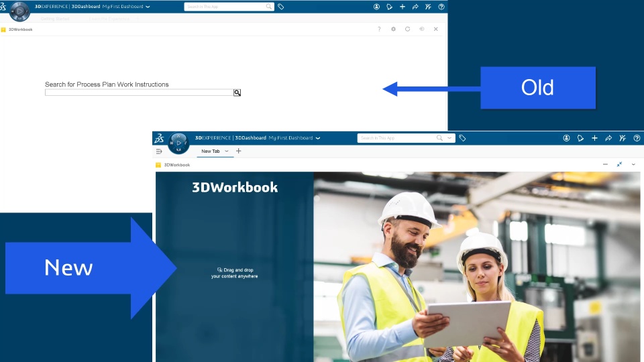644x362 pixels.
Task: Open the help question icon in the old top bar
Action: point(441,7)
